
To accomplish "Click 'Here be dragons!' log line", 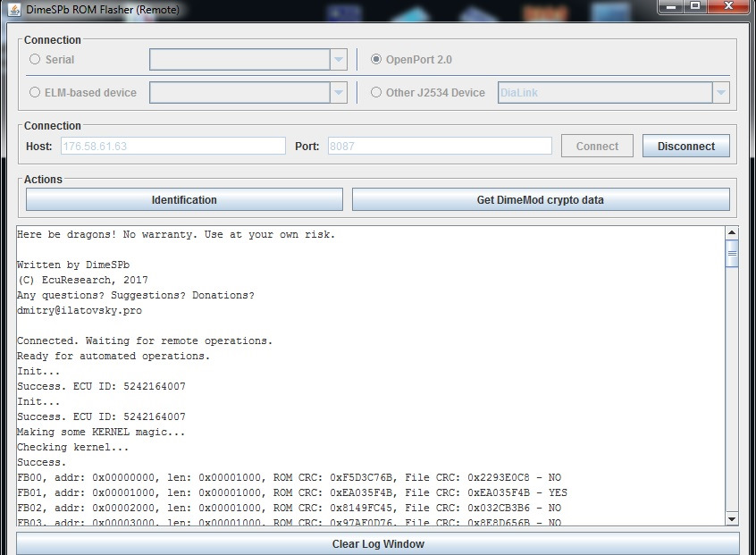I will click(176, 234).
